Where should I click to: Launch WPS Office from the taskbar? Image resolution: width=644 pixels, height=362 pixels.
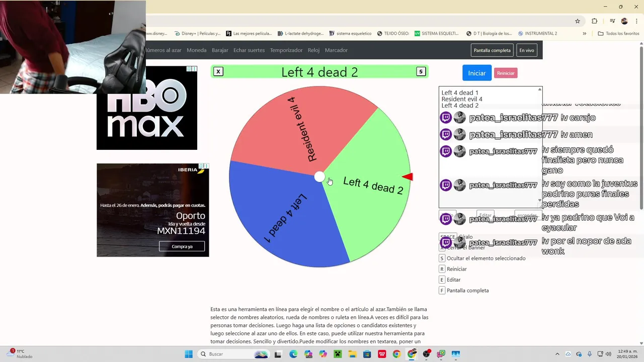pyautogui.click(x=382, y=354)
